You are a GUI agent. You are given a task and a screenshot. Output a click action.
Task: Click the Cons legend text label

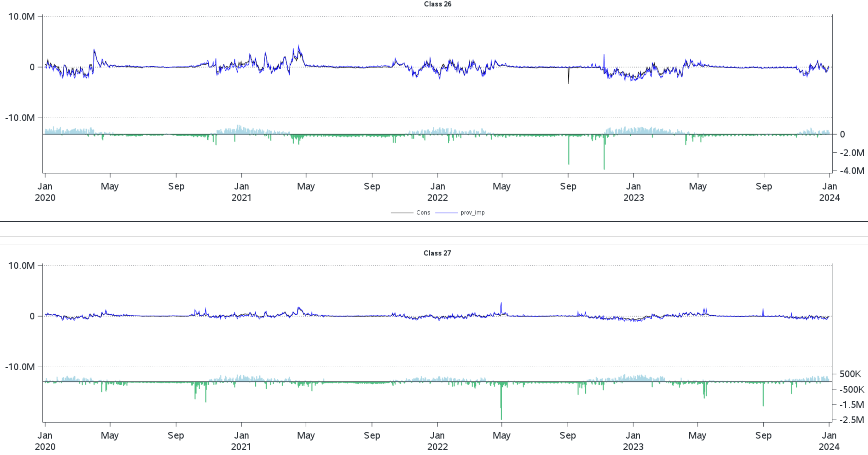[423, 213]
